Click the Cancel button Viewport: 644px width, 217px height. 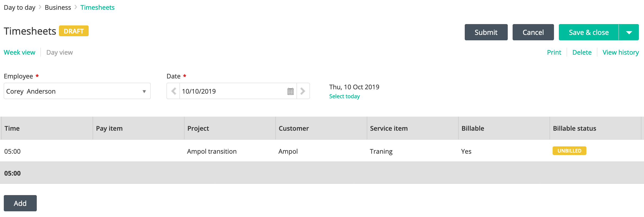[533, 32]
